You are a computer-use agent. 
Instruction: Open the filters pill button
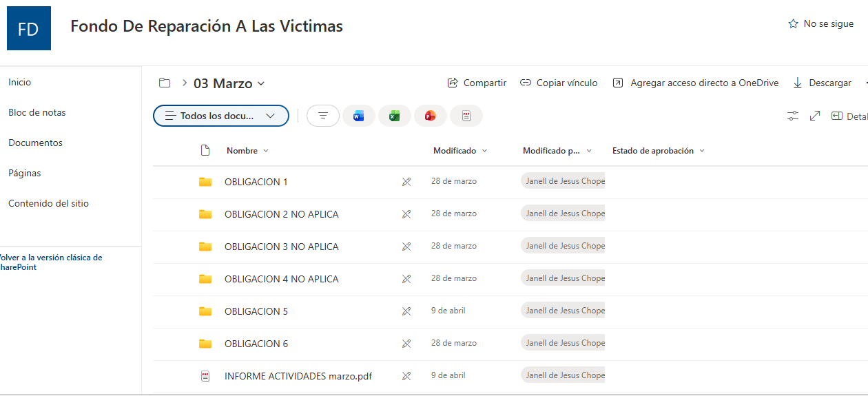323,116
